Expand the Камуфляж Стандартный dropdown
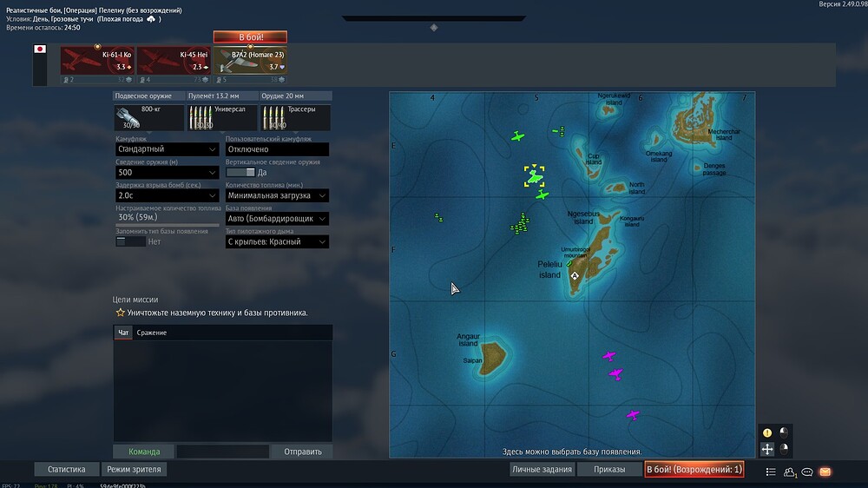 pos(167,149)
